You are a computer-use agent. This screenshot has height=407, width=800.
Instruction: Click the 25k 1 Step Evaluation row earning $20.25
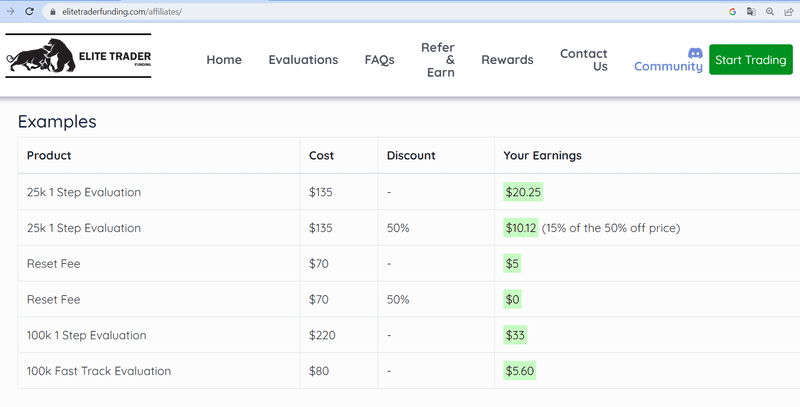tap(409, 192)
